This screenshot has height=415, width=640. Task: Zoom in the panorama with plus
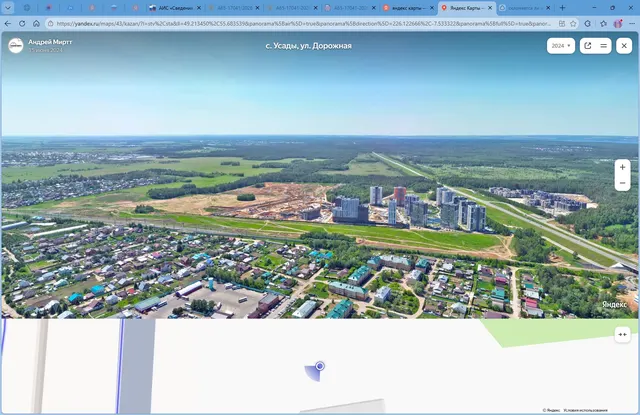622,167
